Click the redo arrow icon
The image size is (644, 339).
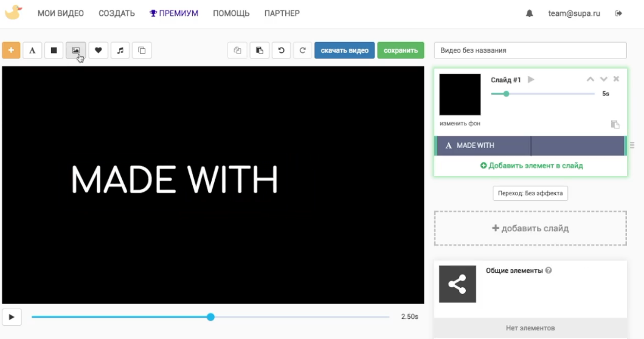302,51
